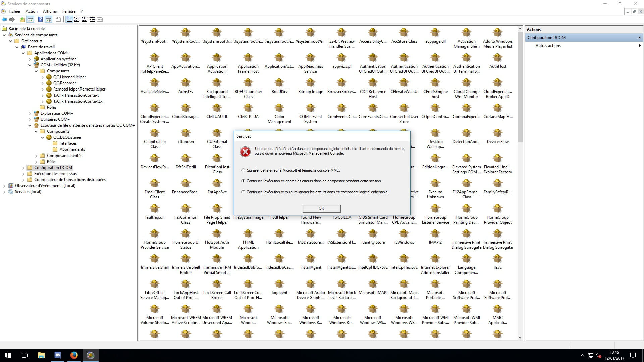The width and height of the screenshot is (644, 362).
Task: Expand the Configuration DCOM node
Action: point(23,168)
